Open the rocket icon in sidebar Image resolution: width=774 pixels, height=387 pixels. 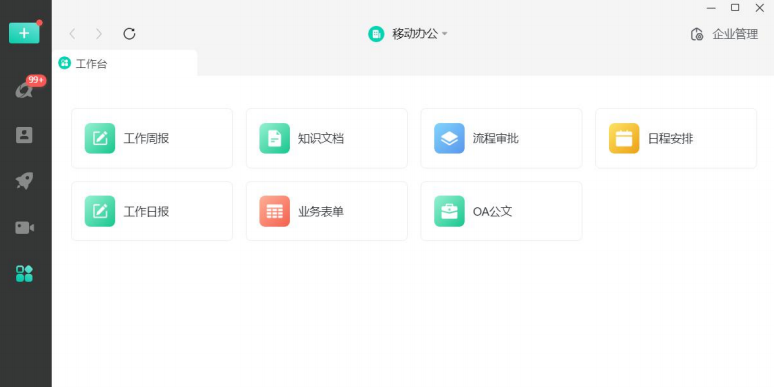tap(24, 181)
